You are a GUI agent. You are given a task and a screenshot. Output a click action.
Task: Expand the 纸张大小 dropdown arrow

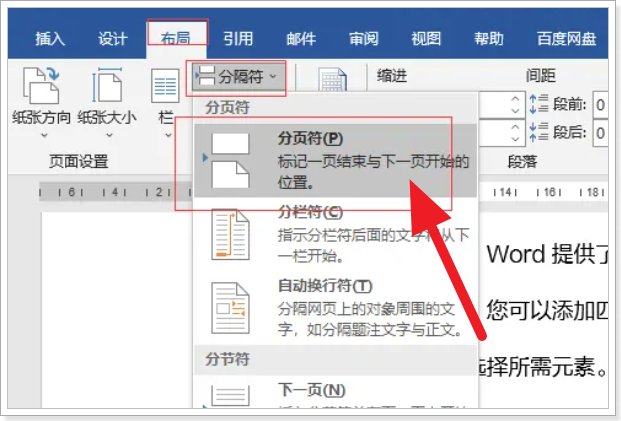pyautogui.click(x=110, y=135)
